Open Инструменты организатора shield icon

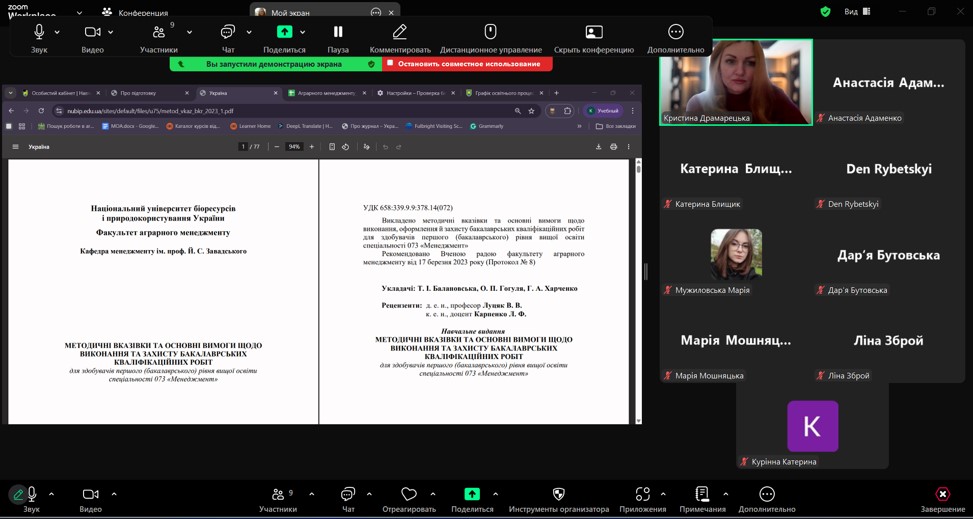point(558,495)
